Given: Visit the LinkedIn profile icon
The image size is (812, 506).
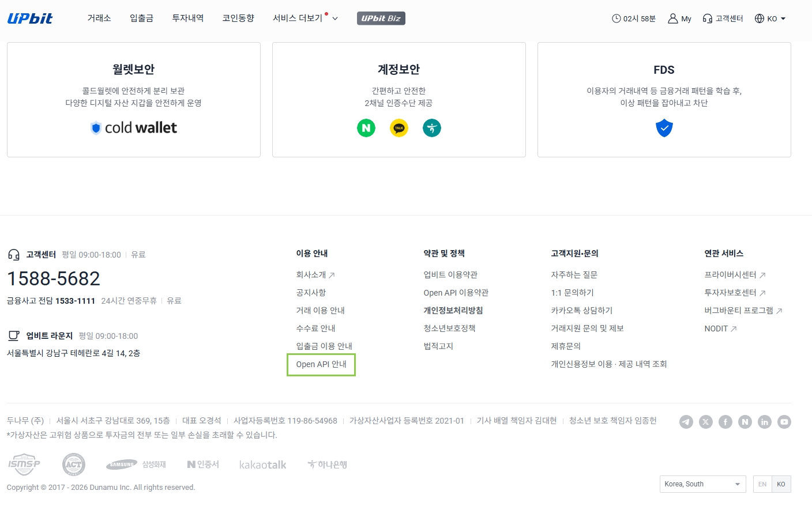Looking at the screenshot, I should pyautogui.click(x=764, y=422).
